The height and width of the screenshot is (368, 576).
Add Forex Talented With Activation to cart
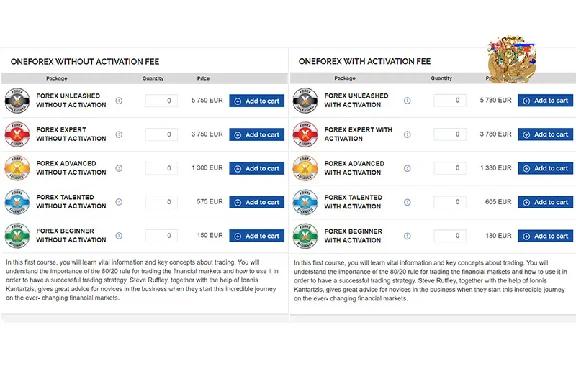click(545, 202)
